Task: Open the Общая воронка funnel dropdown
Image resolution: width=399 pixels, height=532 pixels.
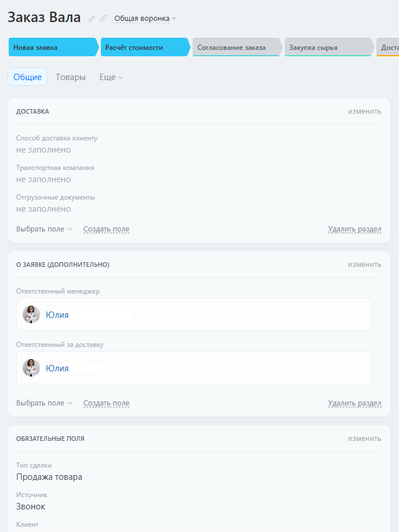Action: point(145,19)
